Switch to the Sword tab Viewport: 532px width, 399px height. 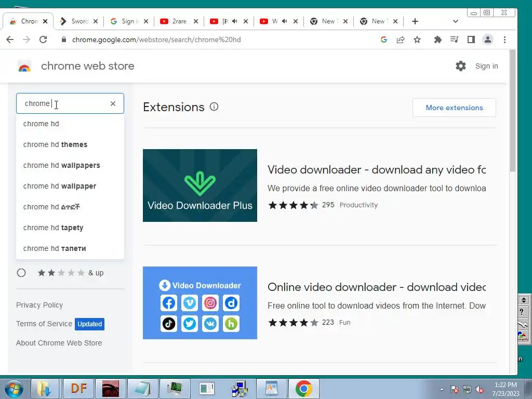pyautogui.click(x=79, y=21)
